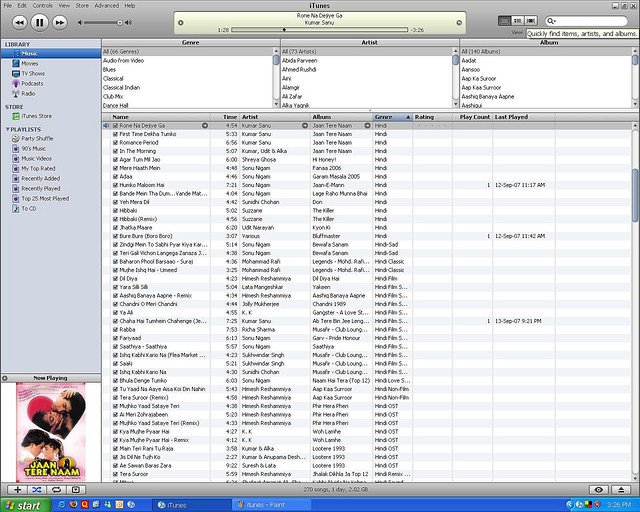
Task: Click the Windows start button
Action: click(x=25, y=505)
